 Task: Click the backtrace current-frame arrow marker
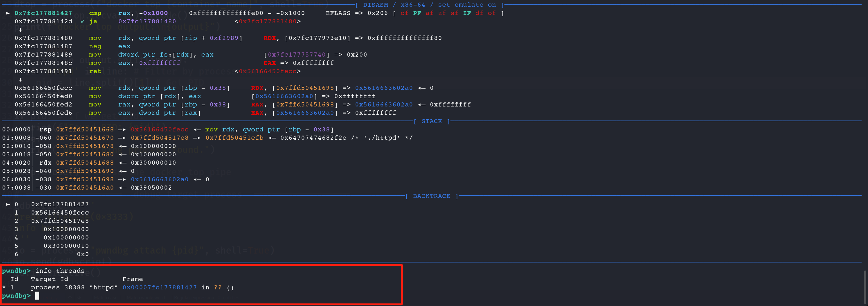[8, 204]
